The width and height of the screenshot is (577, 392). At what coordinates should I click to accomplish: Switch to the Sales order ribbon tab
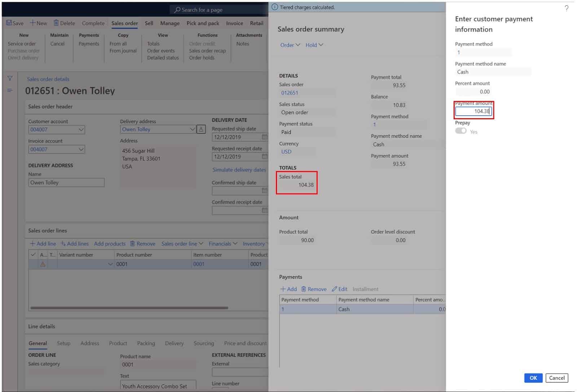(124, 23)
